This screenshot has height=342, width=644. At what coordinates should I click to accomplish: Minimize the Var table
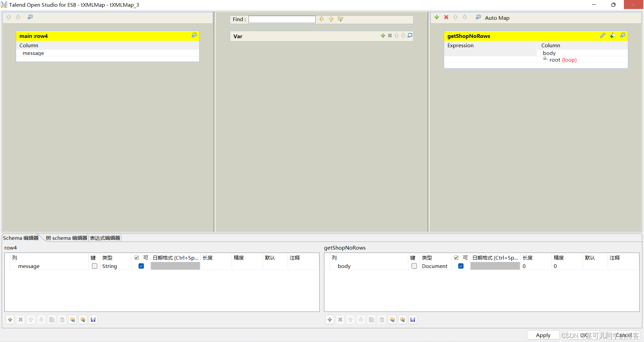tap(410, 36)
